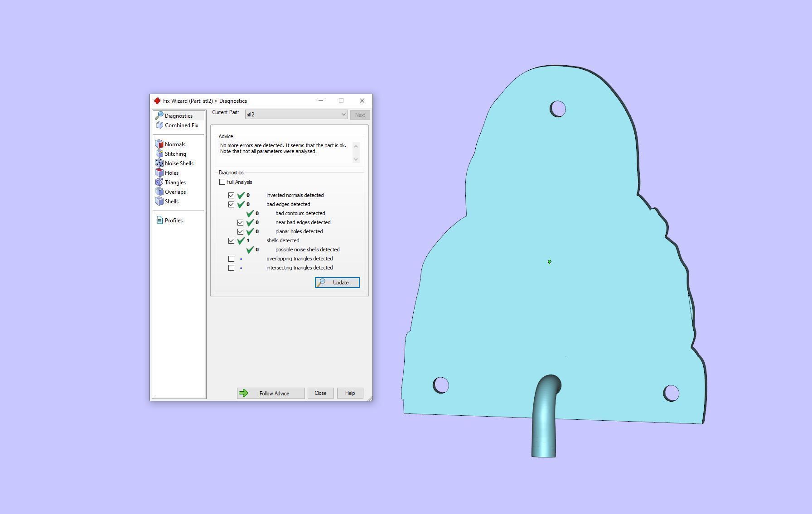The height and width of the screenshot is (514, 812).
Task: Click the 'inverted normals detected' label
Action: tap(295, 195)
